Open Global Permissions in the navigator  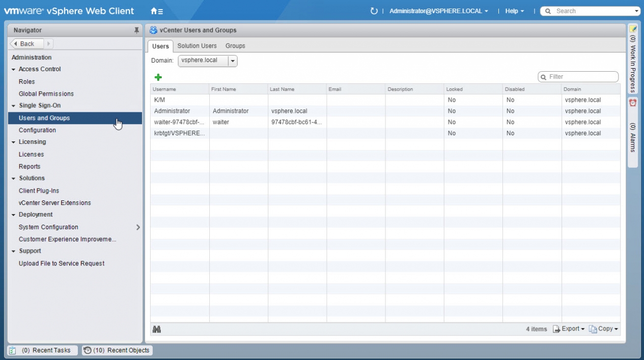[46, 94]
